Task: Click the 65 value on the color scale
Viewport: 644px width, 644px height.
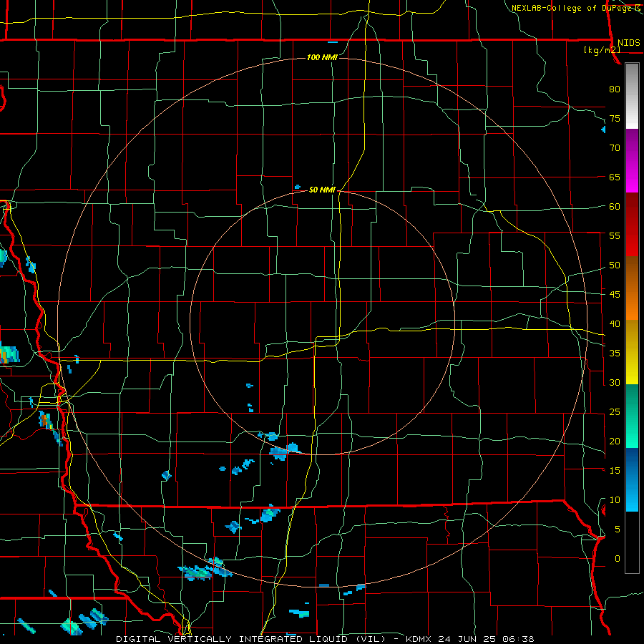Action: pyautogui.click(x=615, y=177)
